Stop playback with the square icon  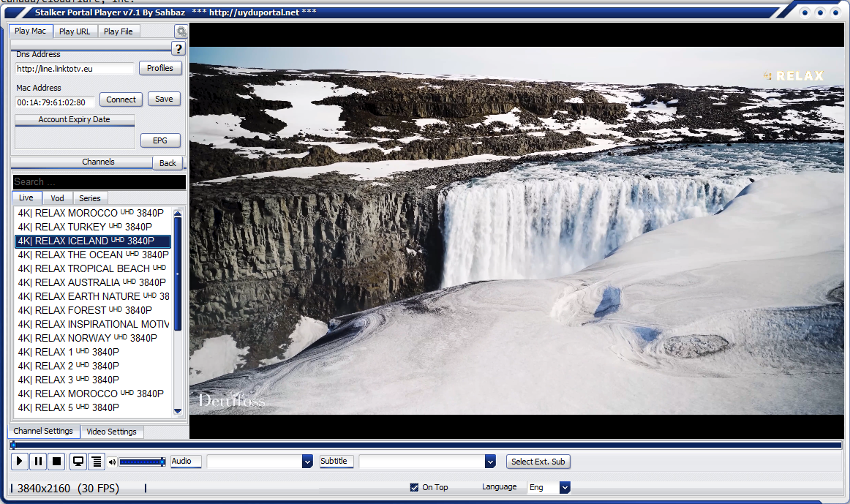click(x=56, y=462)
